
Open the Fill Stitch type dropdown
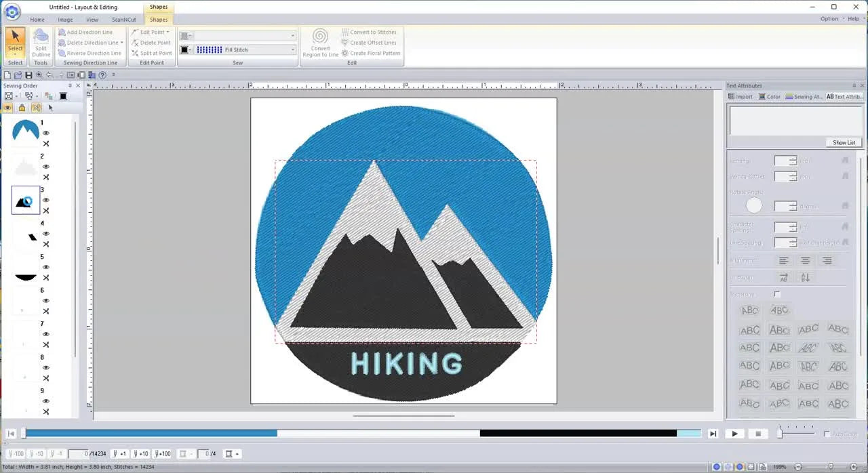(x=292, y=49)
